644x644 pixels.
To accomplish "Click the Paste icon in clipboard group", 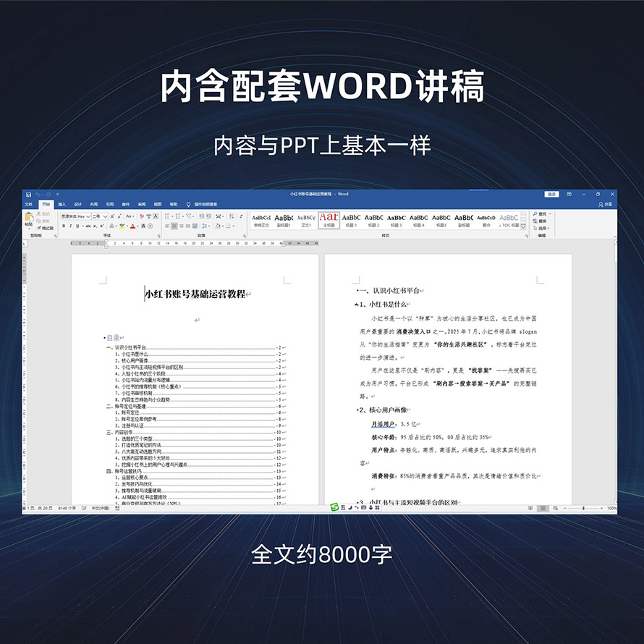I will tap(29, 218).
